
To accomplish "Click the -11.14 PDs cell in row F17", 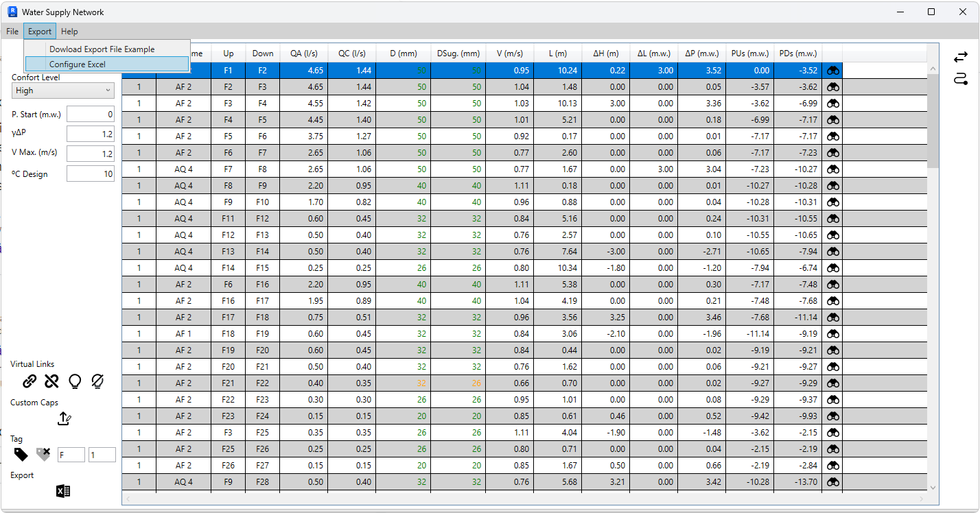I will (x=797, y=318).
